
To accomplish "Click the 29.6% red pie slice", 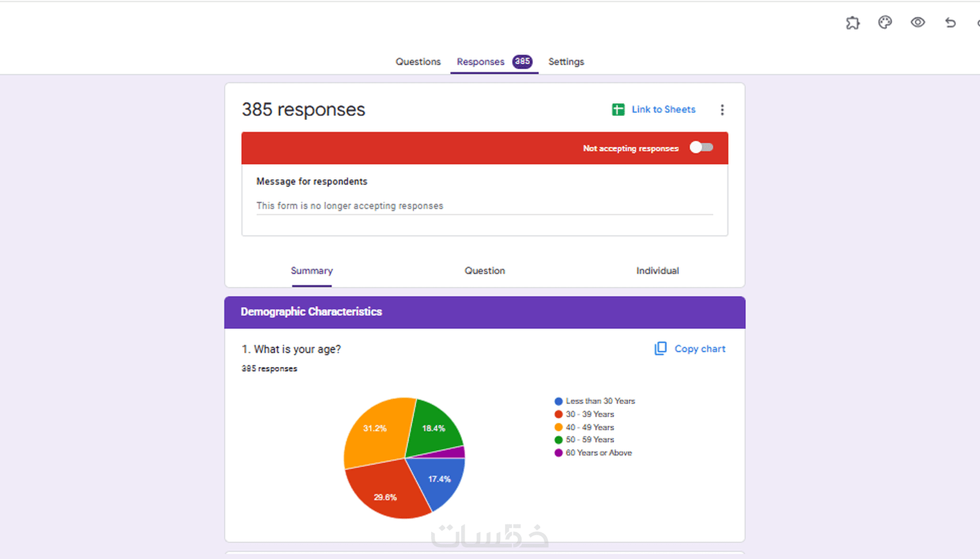I will [385, 491].
